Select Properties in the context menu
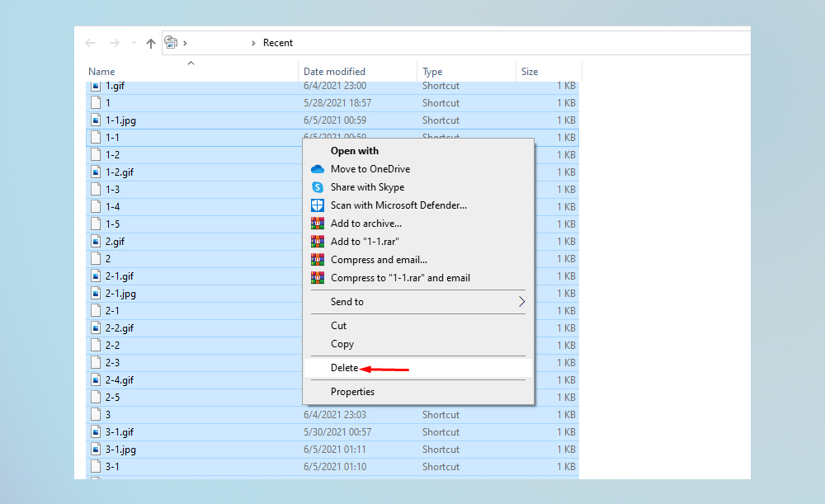 click(352, 392)
